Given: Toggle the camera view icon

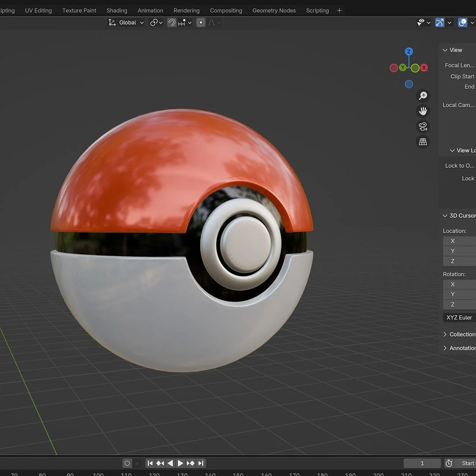Looking at the screenshot, I should point(423,126).
